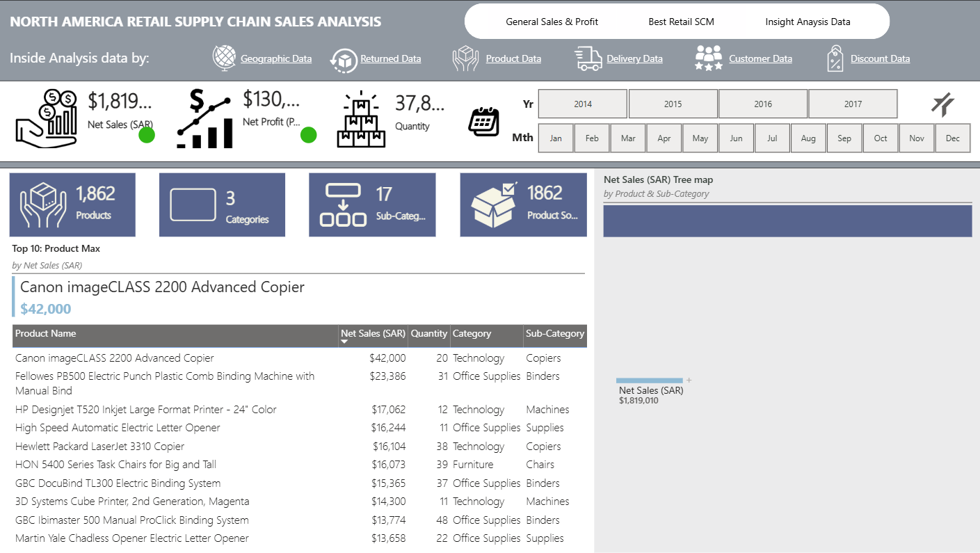Viewport: 980px width, 553px height.
Task: Open the Best Retail SCM tab
Action: pos(681,22)
